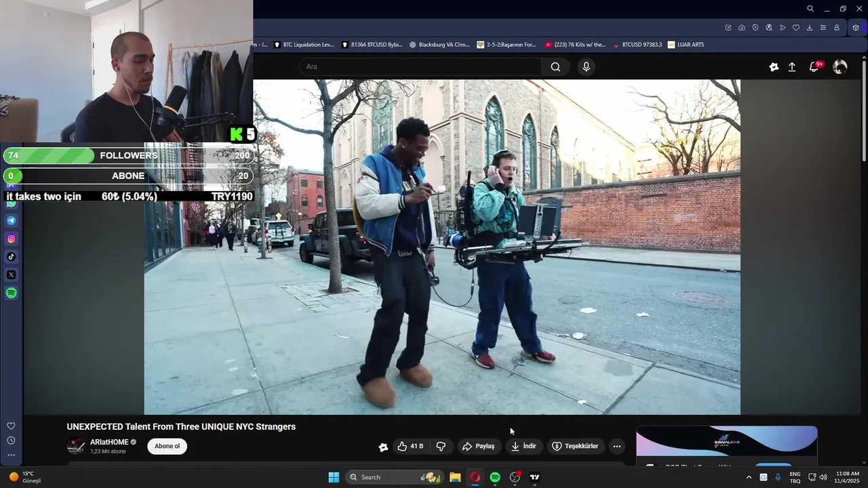This screenshot has width=868, height=488.
Task: Click browser tab search magnifier icon
Action: (810, 9)
